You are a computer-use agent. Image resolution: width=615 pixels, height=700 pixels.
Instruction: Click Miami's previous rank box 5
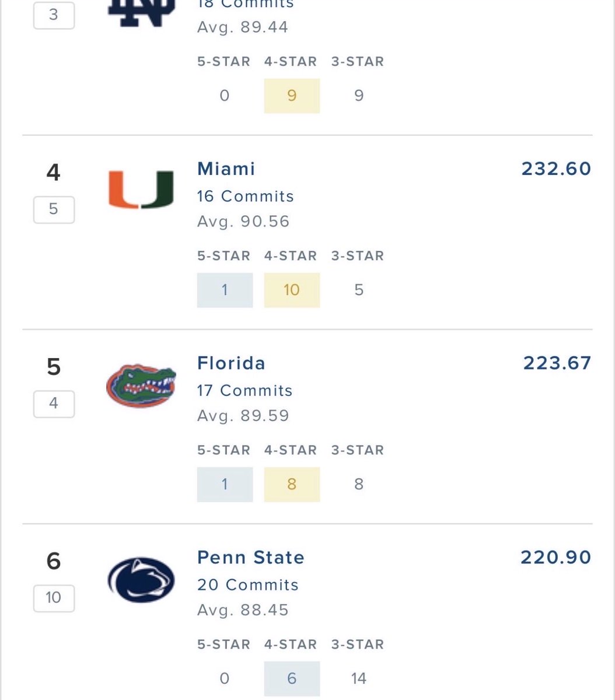click(54, 209)
